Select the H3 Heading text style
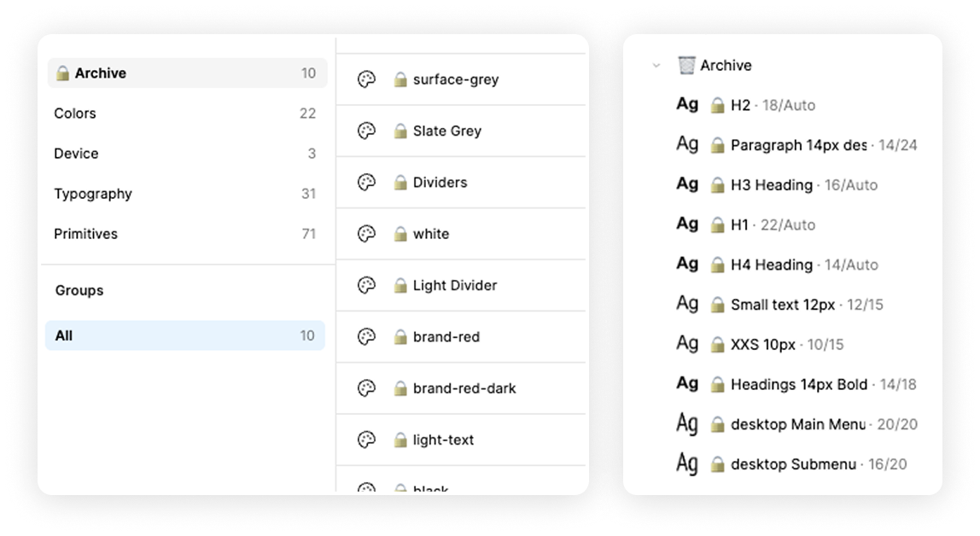The image size is (980, 536). 771,184
